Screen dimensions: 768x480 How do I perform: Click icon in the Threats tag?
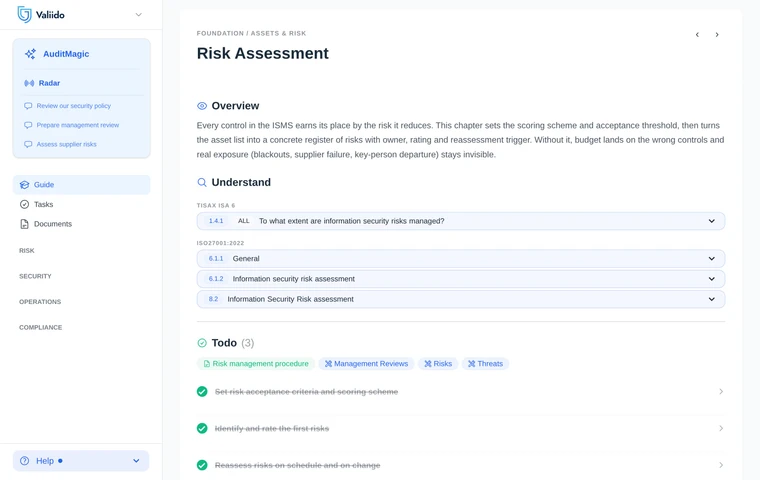pos(471,364)
